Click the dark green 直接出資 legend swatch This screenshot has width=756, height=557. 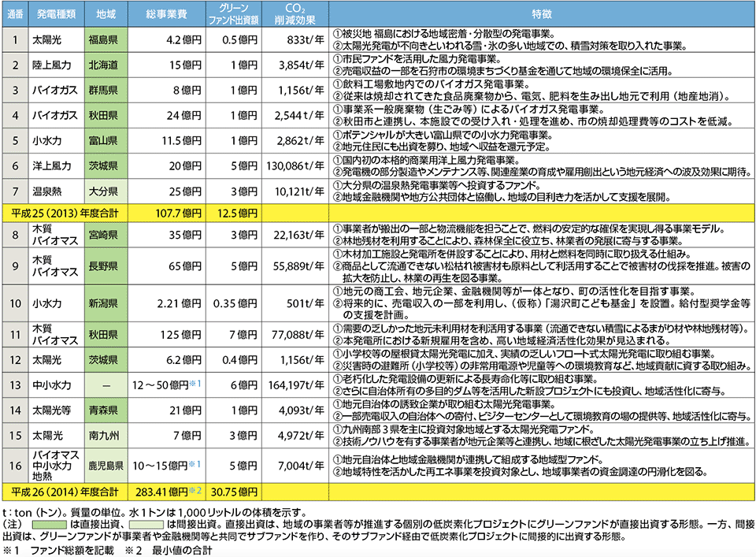pyautogui.click(x=49, y=524)
